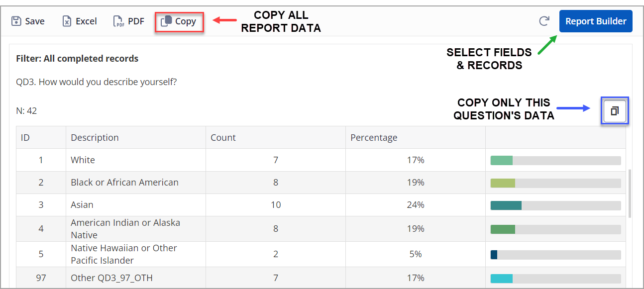Viewport: 644px width, 289px height.
Task: Click the Black or African American green bar
Action: tap(503, 183)
